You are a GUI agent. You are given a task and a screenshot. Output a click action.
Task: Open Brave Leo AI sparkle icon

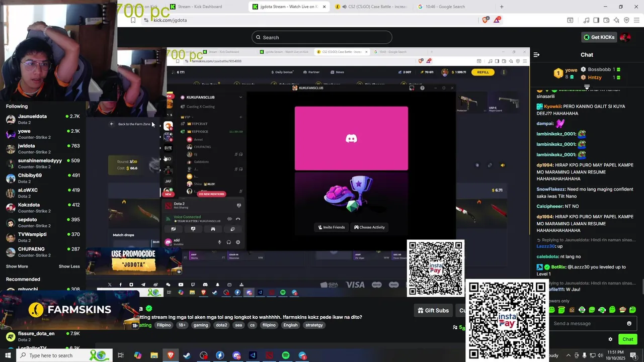(616, 20)
